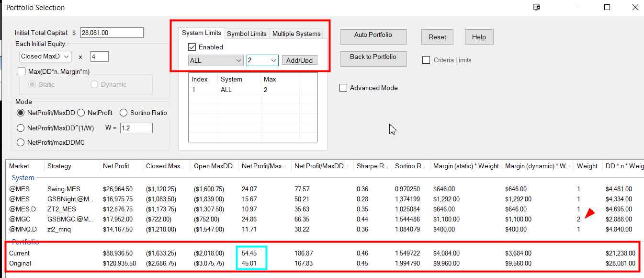Click the Initial Total Capital input field
Image resolution: width=644 pixels, height=278 pixels.
pyautogui.click(x=112, y=33)
